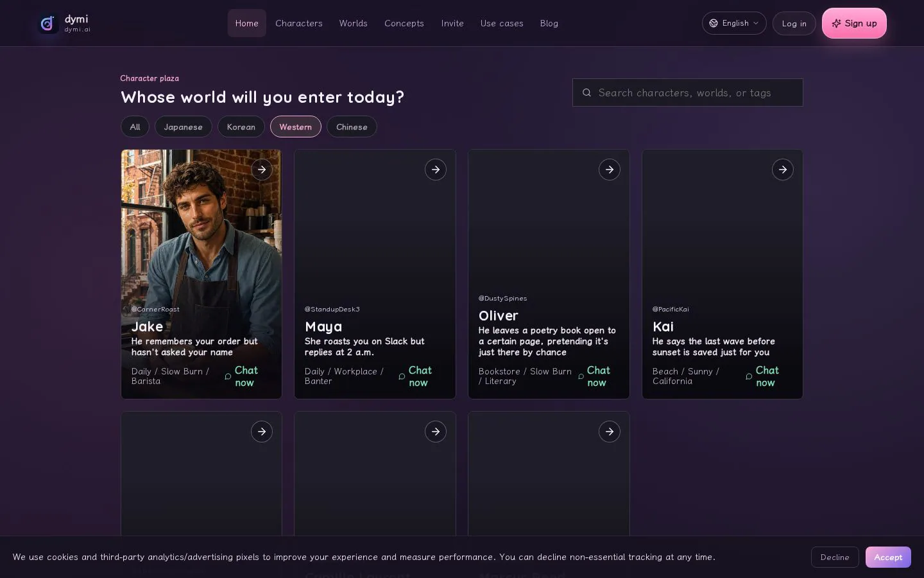Click the @CornerRoast handle

click(155, 309)
